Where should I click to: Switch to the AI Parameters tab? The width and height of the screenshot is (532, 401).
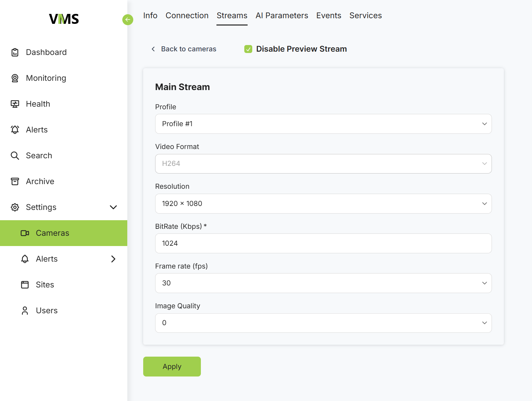(282, 16)
